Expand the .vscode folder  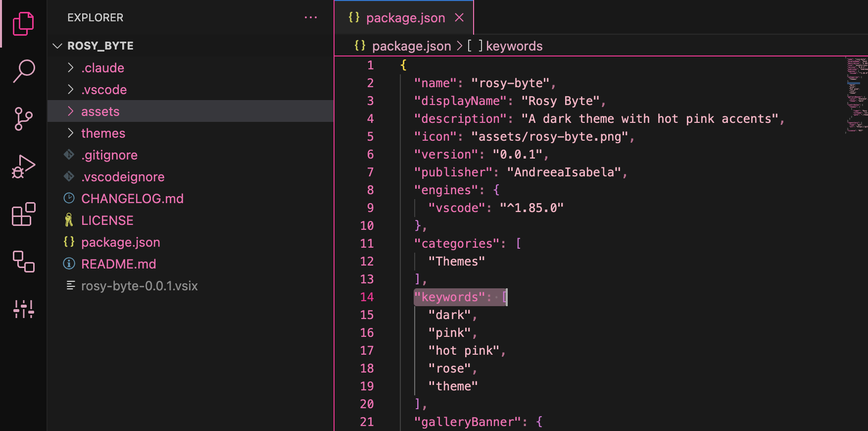tap(190, 90)
